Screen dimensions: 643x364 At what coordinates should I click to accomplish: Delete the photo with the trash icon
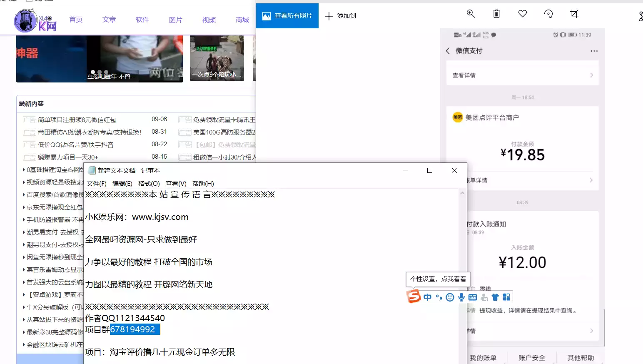[496, 14]
